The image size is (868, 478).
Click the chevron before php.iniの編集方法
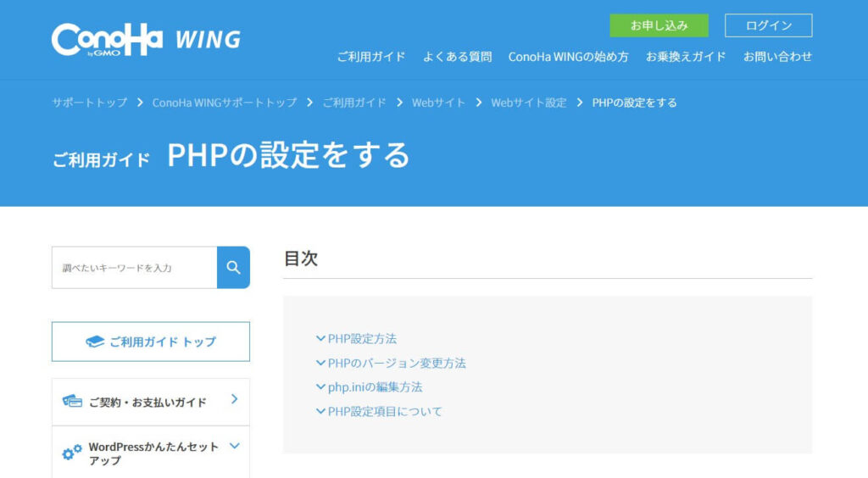pyautogui.click(x=320, y=386)
